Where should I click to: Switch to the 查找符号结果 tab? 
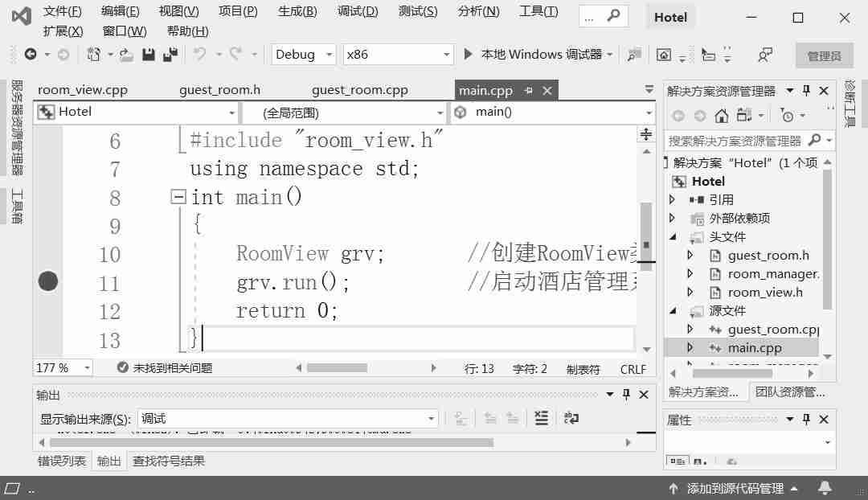[168, 461]
